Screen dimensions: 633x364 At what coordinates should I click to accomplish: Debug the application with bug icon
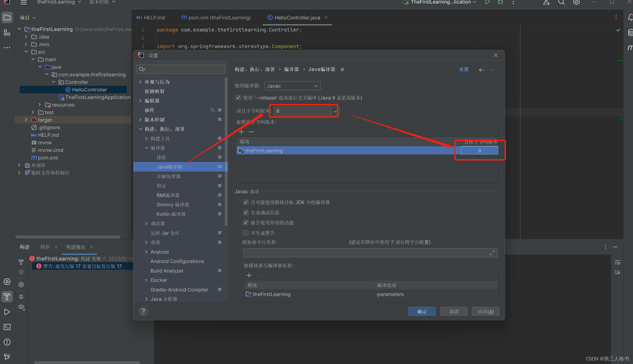tap(500, 2)
